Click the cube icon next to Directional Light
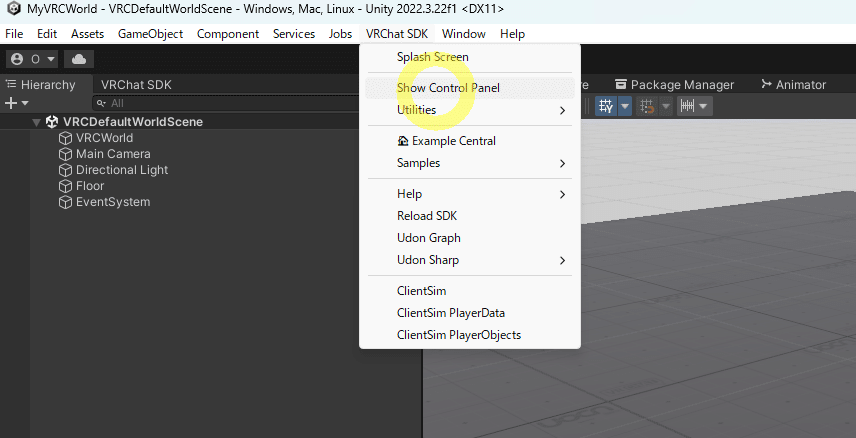This screenshot has width=856, height=438. pos(66,170)
